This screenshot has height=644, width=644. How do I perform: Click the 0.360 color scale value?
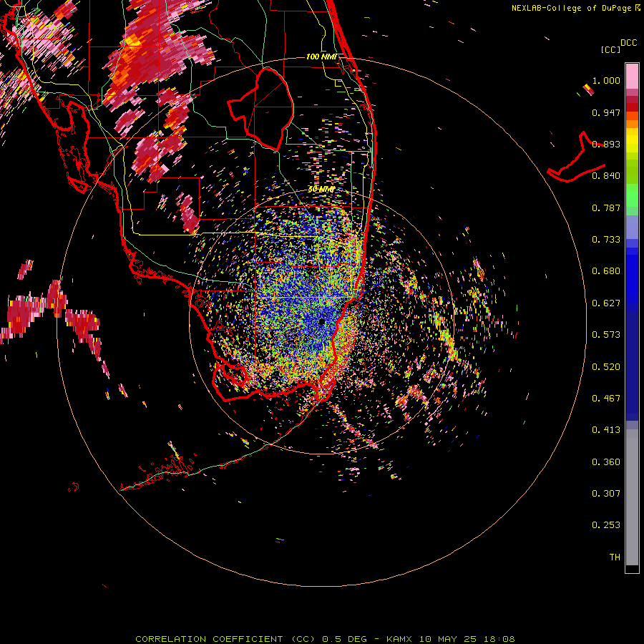click(606, 462)
